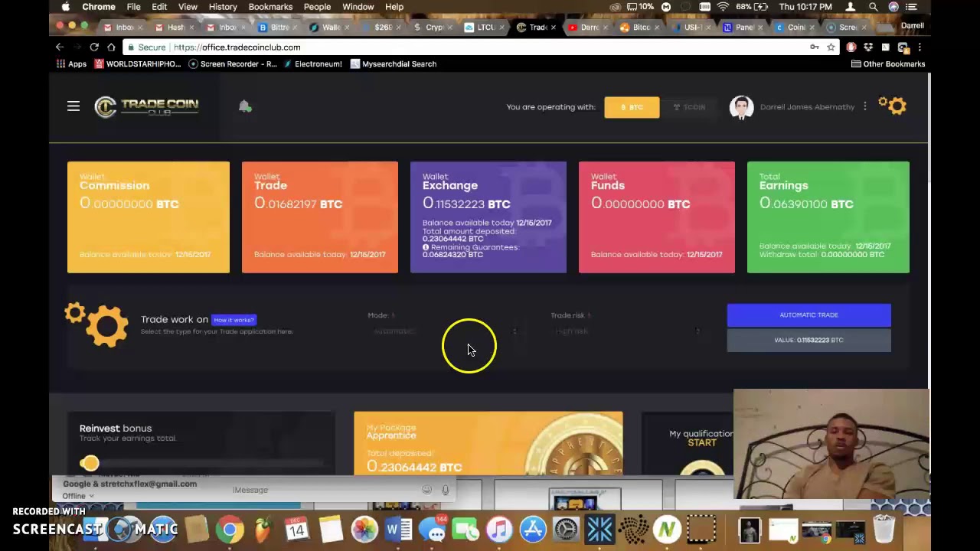The image size is (980, 551).
Task: Open Screen Recorder bookmark
Action: (x=233, y=64)
